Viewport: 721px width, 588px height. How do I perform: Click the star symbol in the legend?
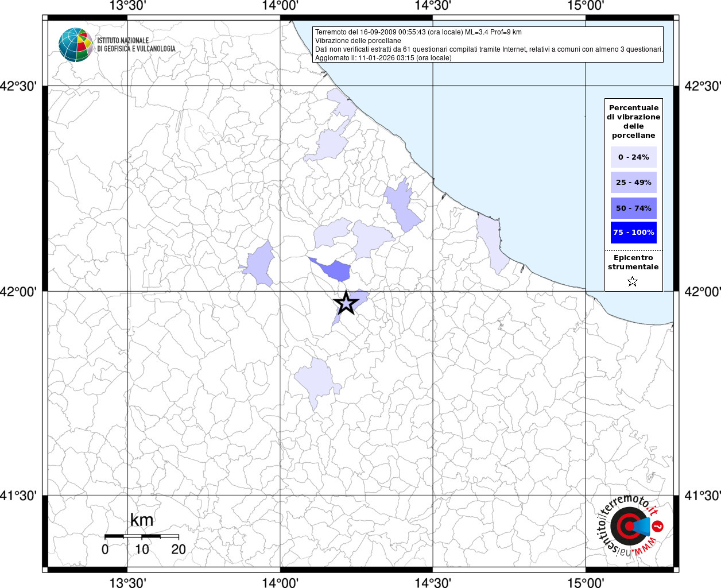[633, 281]
